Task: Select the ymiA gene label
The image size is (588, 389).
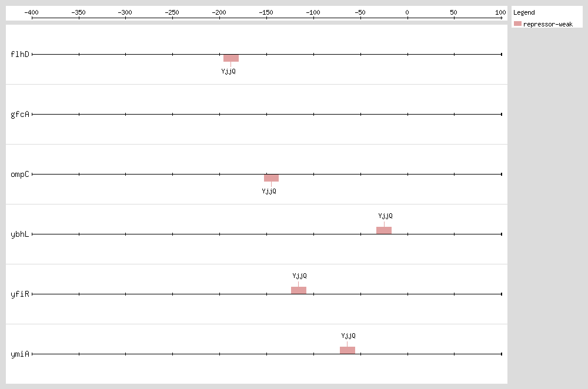Action: (20, 354)
